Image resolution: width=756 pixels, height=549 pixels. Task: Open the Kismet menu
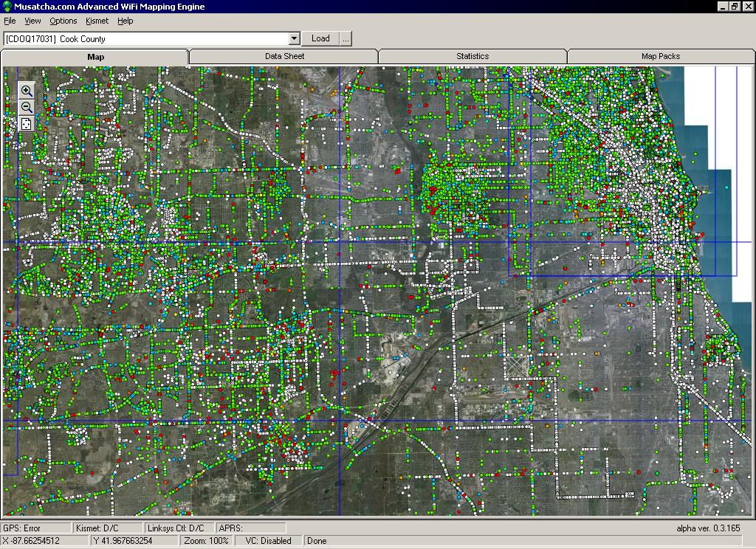pyautogui.click(x=97, y=21)
